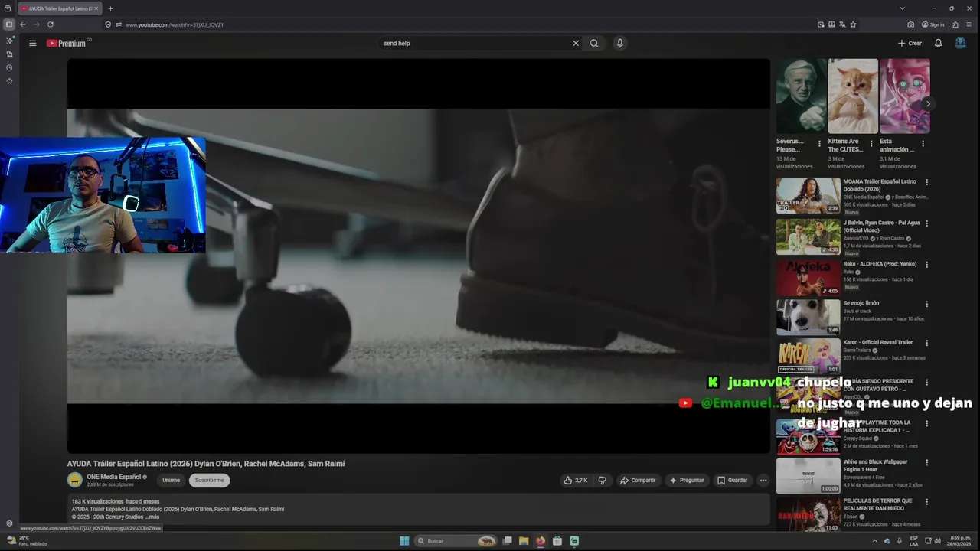Expand description with '...más'
The height and width of the screenshot is (551, 980).
152,517
